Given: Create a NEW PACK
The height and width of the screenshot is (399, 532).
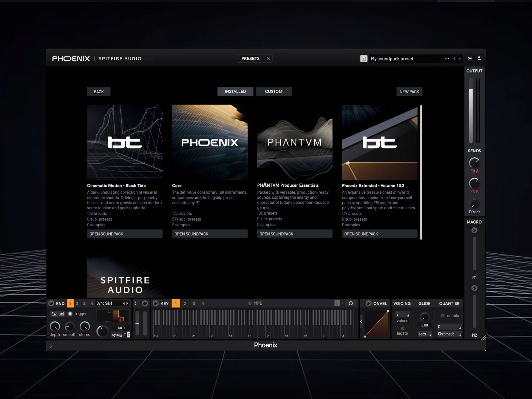Looking at the screenshot, I should pos(409,91).
